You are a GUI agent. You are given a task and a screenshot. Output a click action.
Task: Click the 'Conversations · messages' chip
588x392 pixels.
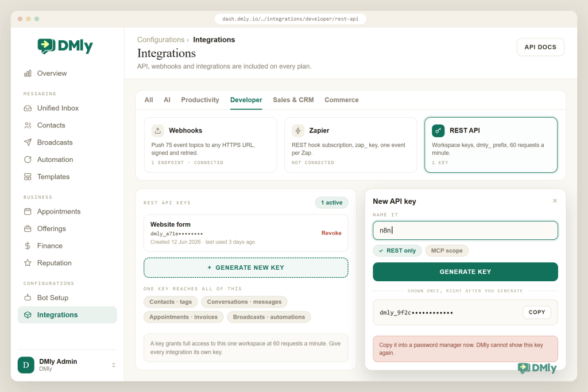tap(244, 302)
